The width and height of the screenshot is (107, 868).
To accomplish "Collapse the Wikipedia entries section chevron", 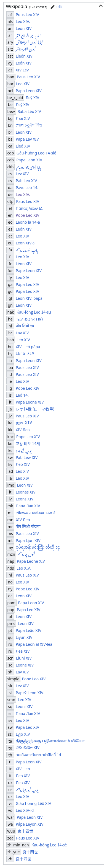I will pyautogui.click(x=100, y=6).
